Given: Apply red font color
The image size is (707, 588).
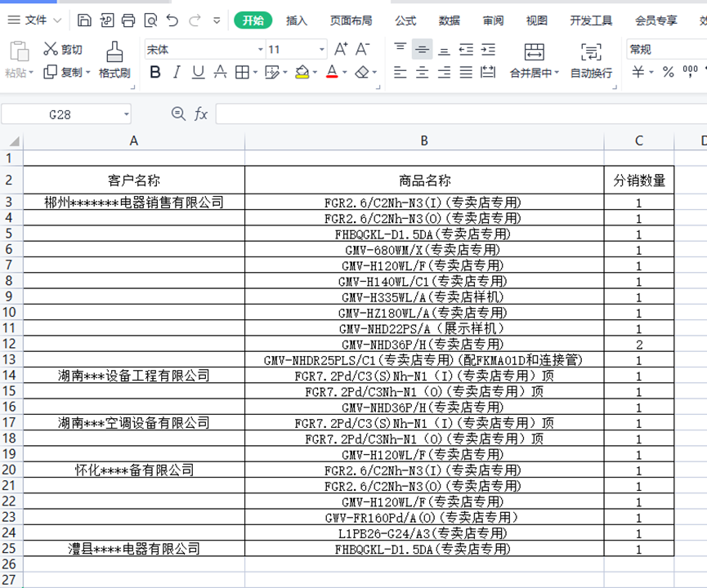Looking at the screenshot, I should (x=332, y=72).
